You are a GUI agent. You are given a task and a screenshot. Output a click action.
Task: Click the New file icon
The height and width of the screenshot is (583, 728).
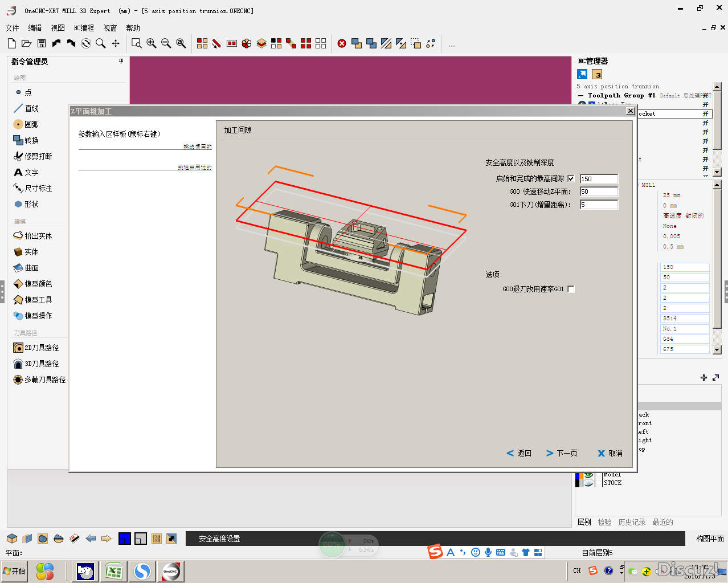(12, 43)
